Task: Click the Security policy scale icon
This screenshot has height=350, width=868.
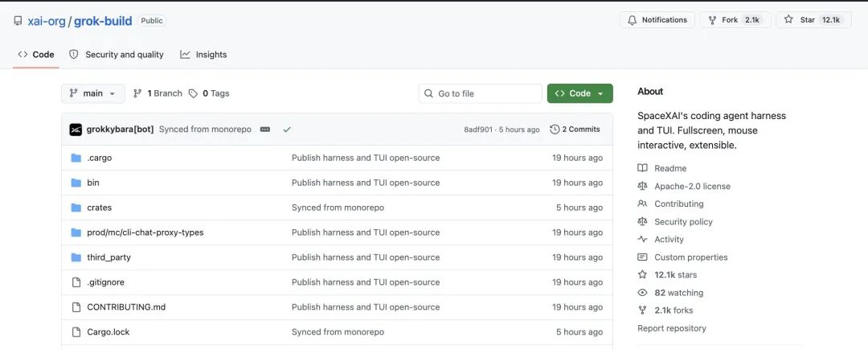Action: coord(642,221)
